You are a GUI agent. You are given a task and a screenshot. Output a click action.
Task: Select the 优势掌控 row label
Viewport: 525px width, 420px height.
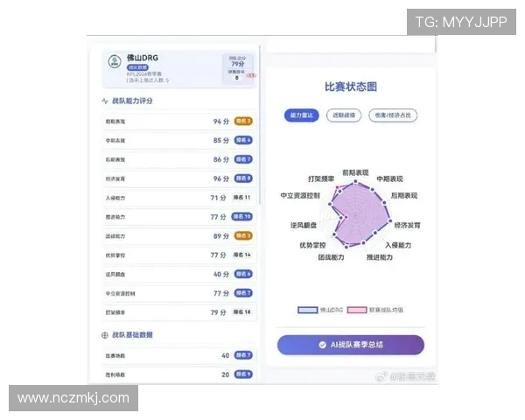tap(115, 255)
